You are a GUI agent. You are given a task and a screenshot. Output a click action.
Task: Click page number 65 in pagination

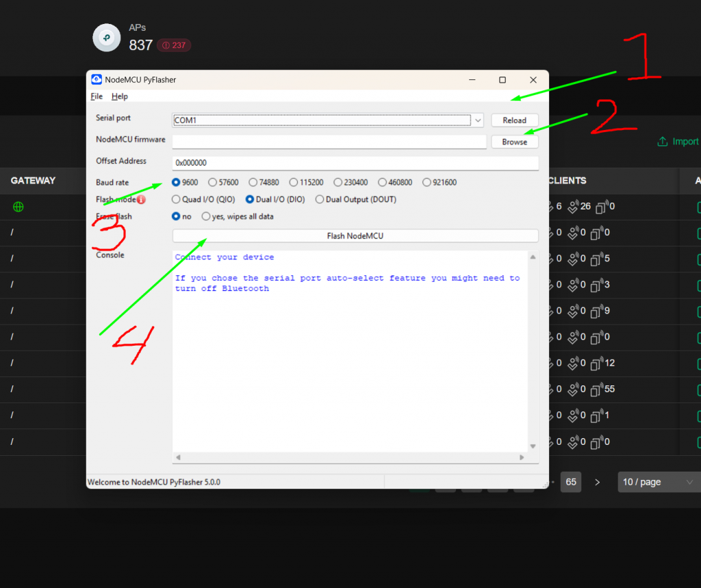coord(571,482)
